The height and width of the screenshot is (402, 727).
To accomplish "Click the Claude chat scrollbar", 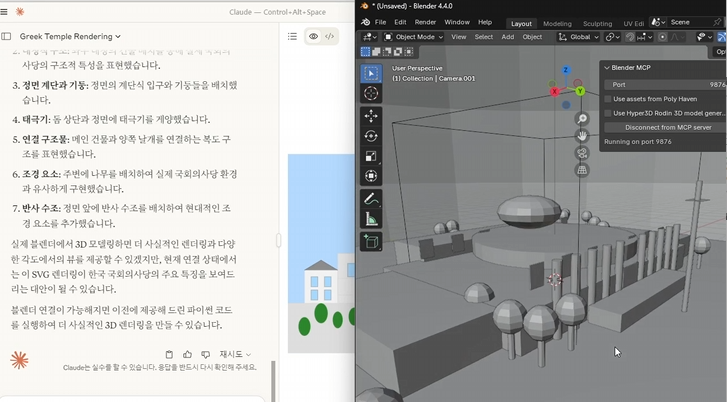I will point(273,381).
